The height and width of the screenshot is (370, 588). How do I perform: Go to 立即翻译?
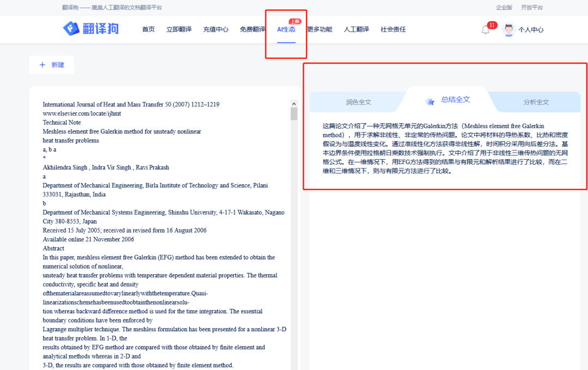[179, 29]
